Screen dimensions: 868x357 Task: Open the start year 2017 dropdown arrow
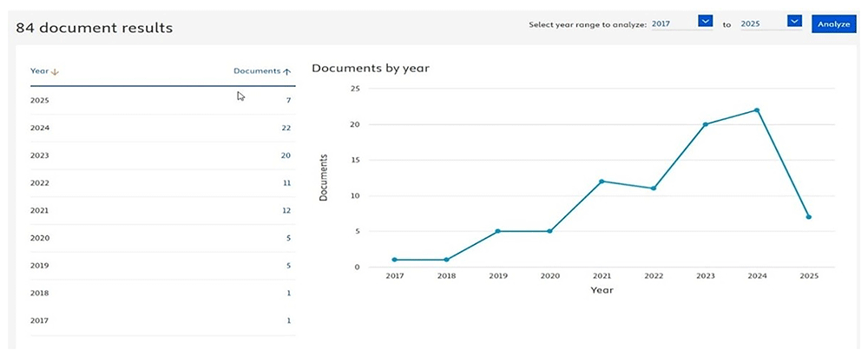(x=705, y=21)
